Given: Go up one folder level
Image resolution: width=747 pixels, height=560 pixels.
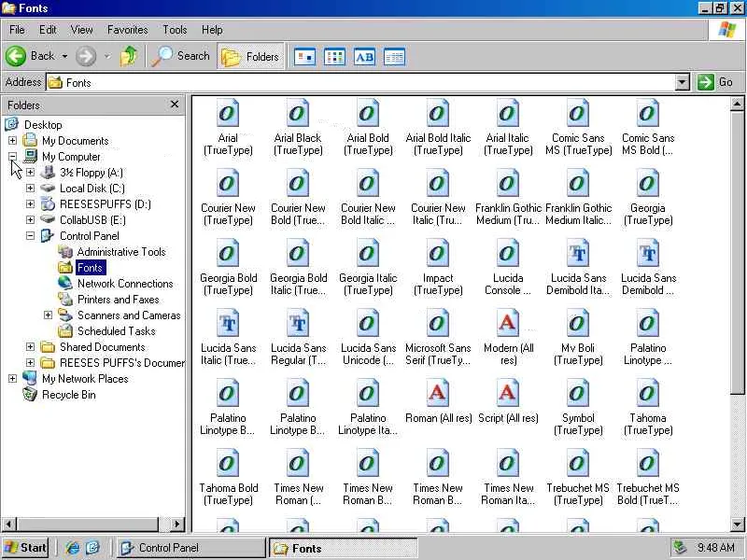Looking at the screenshot, I should click(128, 56).
